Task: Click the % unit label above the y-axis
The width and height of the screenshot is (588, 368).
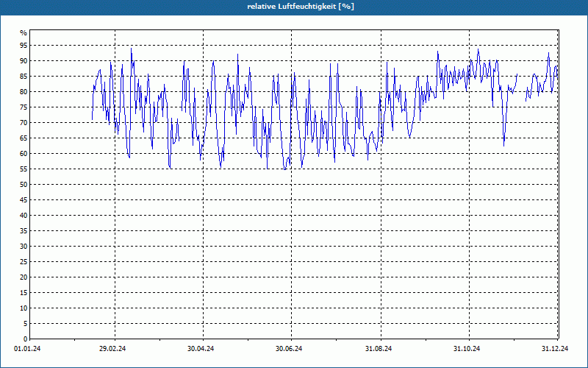Action: [x=24, y=33]
